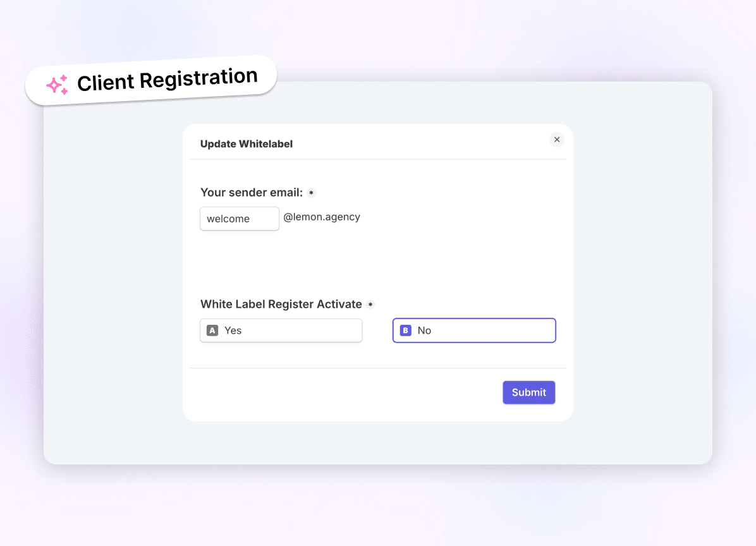Image resolution: width=756 pixels, height=546 pixels.
Task: Click the asterisk beside White Label Register Activate
Action: coord(370,305)
